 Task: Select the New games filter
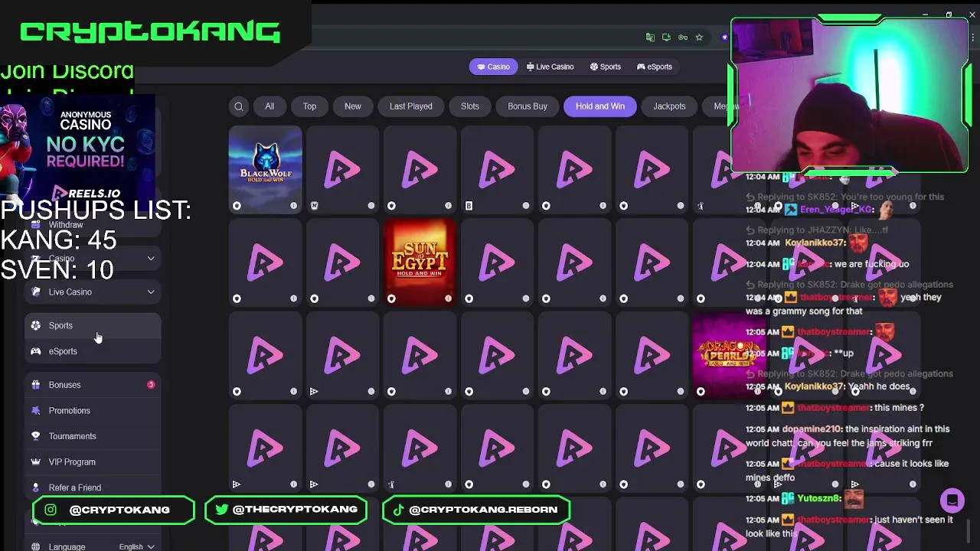point(352,106)
